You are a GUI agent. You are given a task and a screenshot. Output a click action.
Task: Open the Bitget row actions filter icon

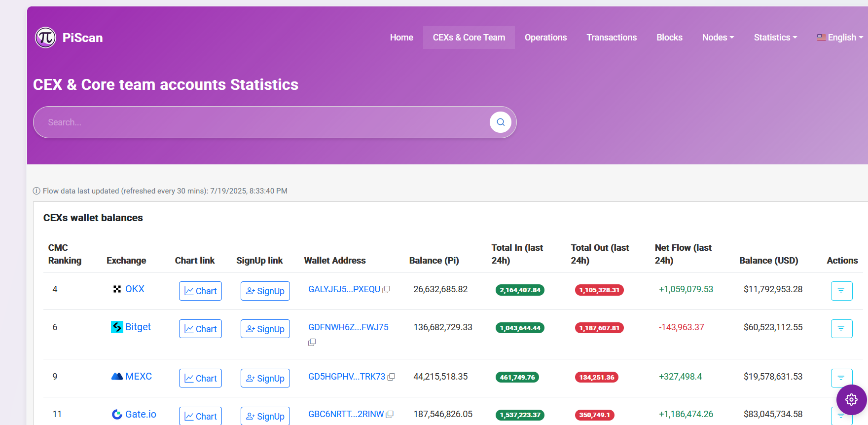tap(841, 328)
